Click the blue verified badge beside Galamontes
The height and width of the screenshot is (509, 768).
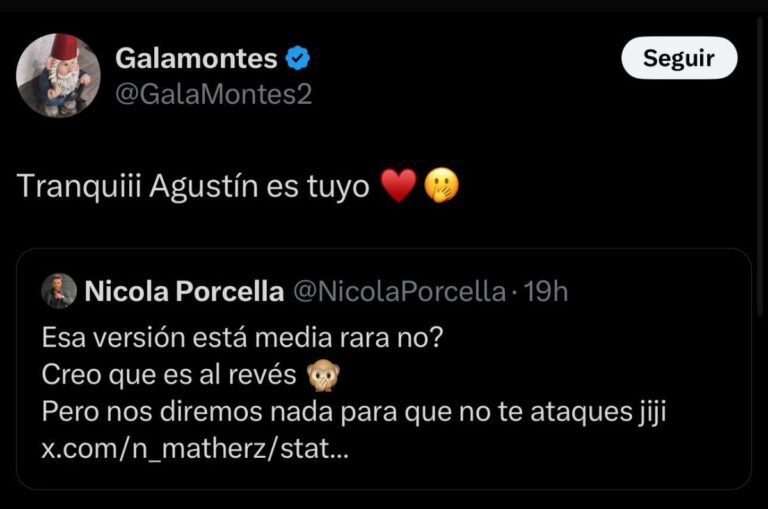coord(297,58)
